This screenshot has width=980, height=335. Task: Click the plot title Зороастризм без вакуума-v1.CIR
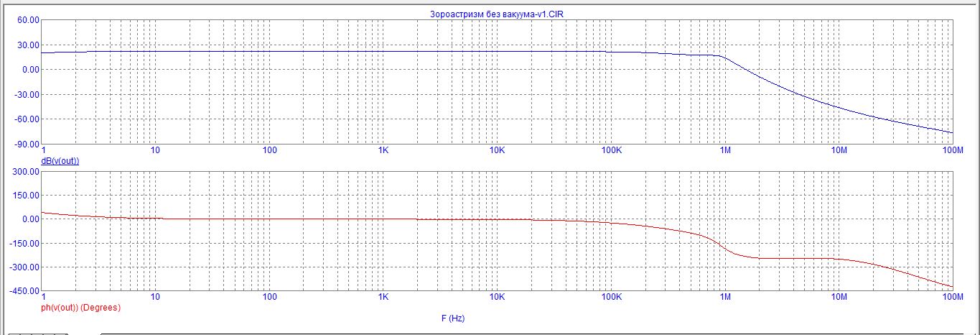[x=497, y=13]
